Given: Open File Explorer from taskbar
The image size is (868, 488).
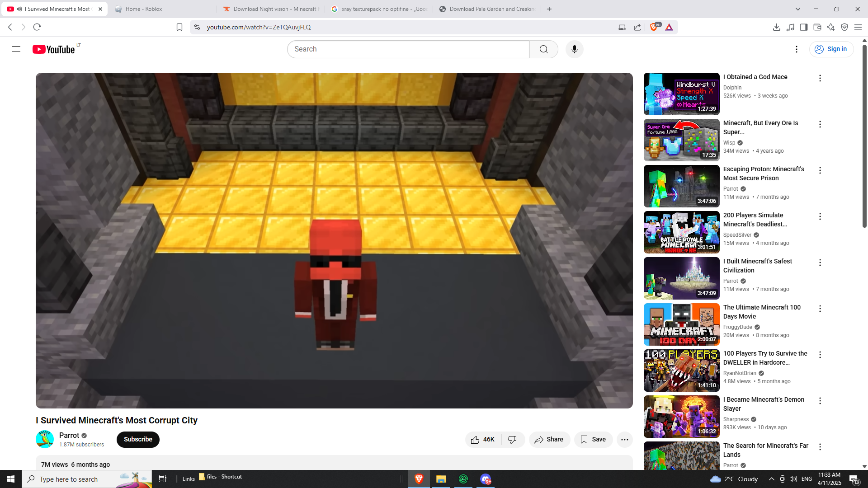Looking at the screenshot, I should click(441, 479).
